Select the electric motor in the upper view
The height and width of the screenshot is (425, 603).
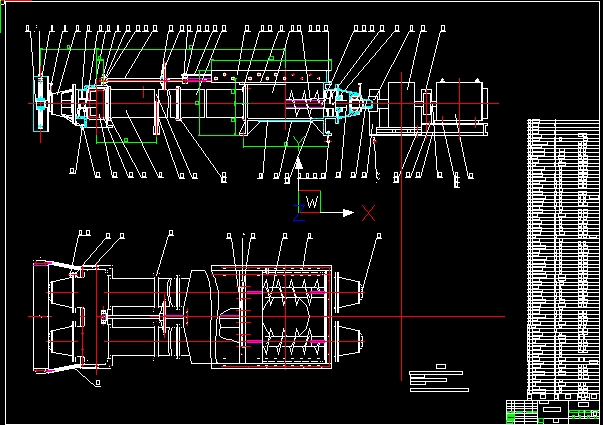point(462,100)
